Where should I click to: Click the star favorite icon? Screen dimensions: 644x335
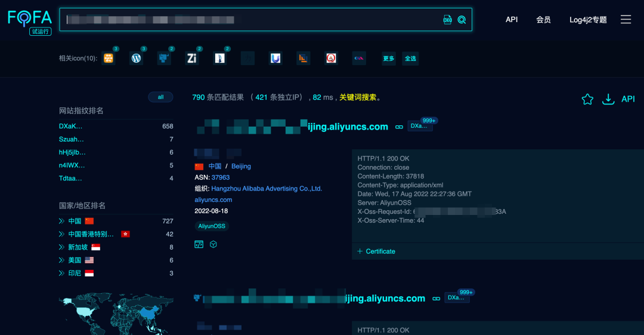point(587,99)
